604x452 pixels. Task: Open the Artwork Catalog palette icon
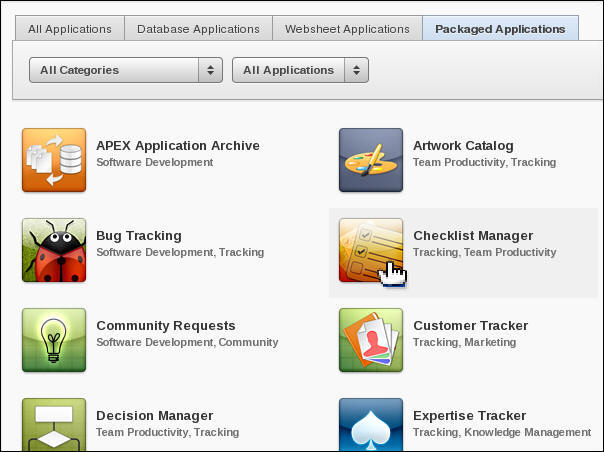[371, 160]
